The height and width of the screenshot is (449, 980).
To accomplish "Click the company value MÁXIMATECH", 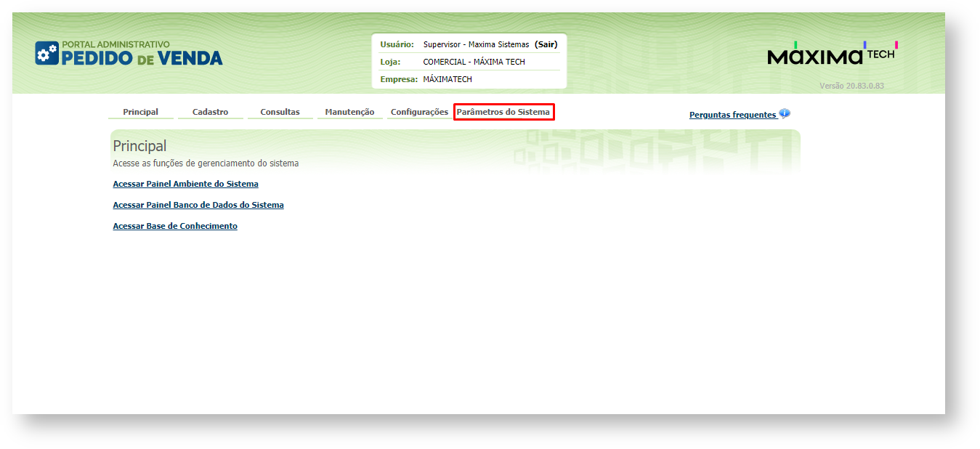I will [x=448, y=79].
